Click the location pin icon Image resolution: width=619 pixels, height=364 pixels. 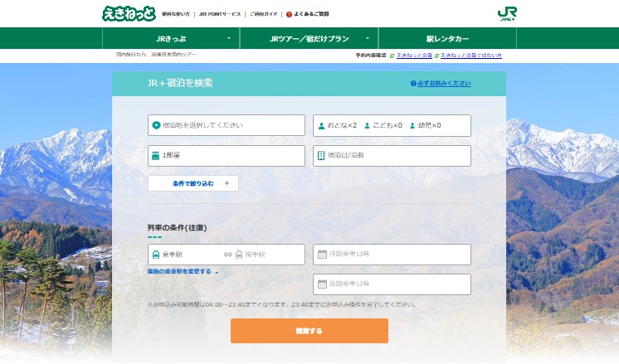click(x=156, y=125)
